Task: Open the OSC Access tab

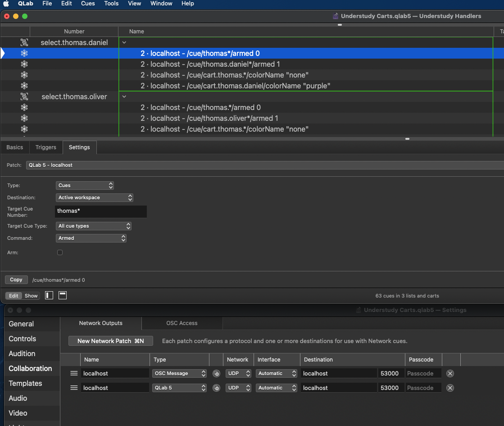Action: click(182, 323)
